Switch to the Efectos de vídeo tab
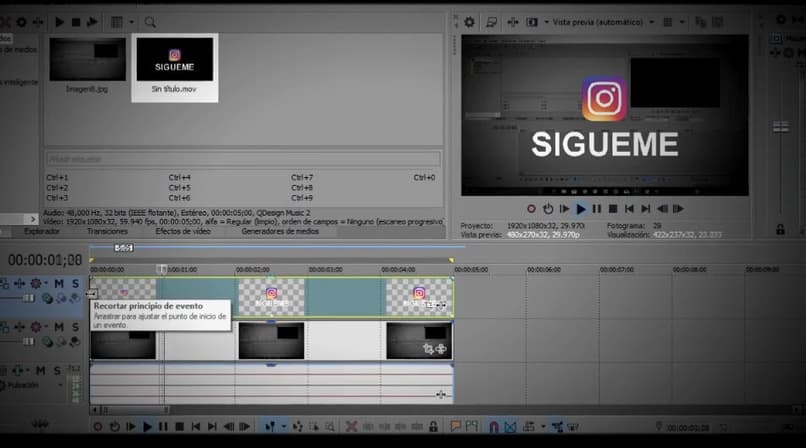The width and height of the screenshot is (806, 448). point(183,232)
